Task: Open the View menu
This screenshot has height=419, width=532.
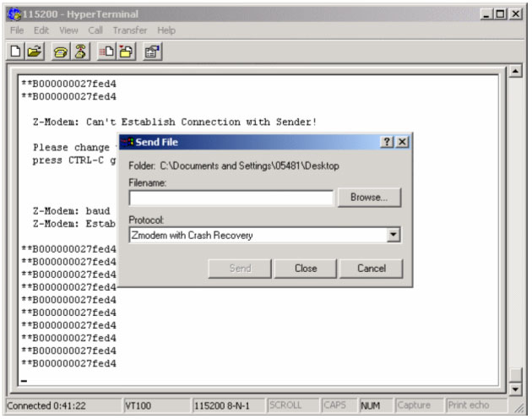Action: (68, 30)
